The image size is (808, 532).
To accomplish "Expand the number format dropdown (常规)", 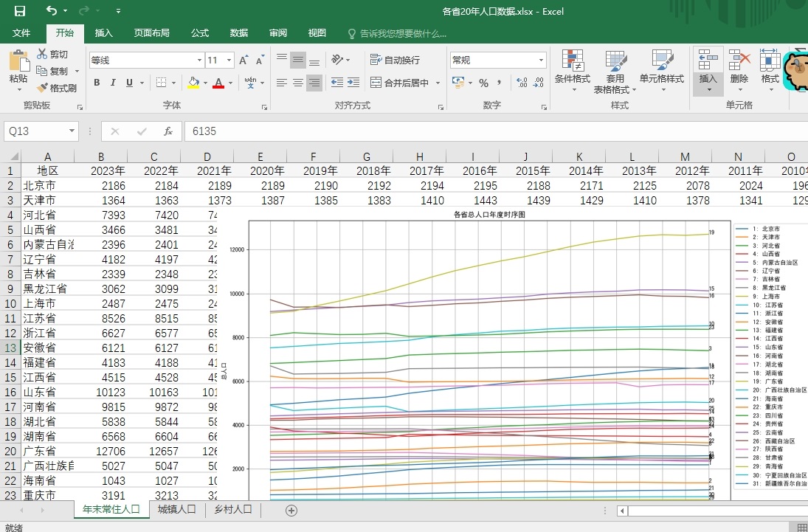I will tap(541, 61).
